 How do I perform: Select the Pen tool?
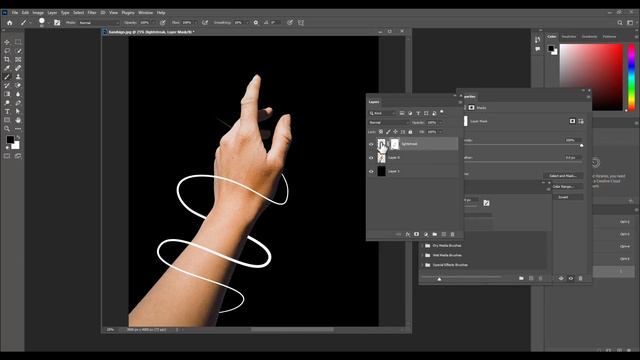click(x=18, y=103)
